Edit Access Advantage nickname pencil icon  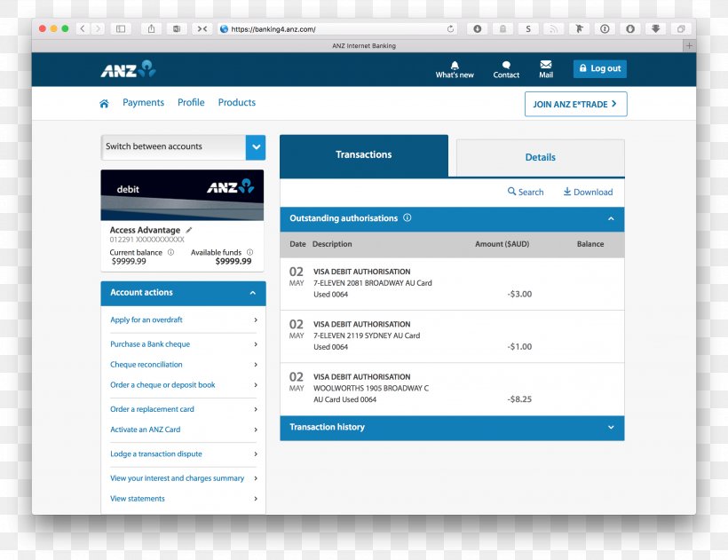click(x=189, y=230)
